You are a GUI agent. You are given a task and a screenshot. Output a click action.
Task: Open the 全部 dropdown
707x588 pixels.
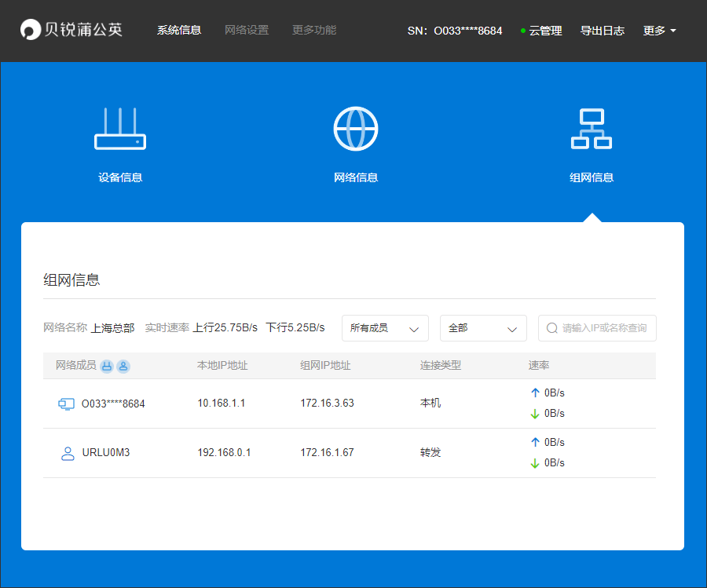(482, 327)
